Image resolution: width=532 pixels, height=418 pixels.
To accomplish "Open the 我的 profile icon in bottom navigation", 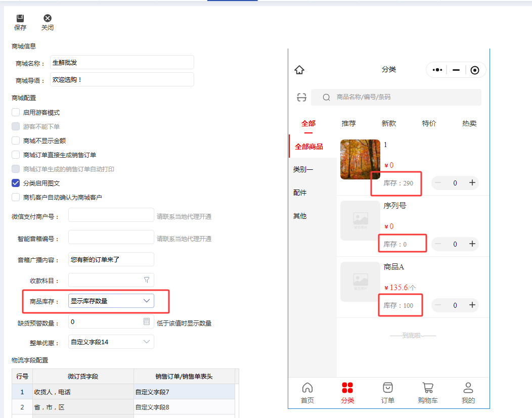I will (468, 388).
